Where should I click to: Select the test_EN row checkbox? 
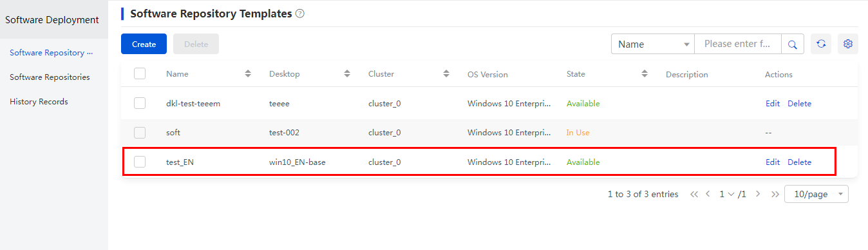(x=140, y=162)
